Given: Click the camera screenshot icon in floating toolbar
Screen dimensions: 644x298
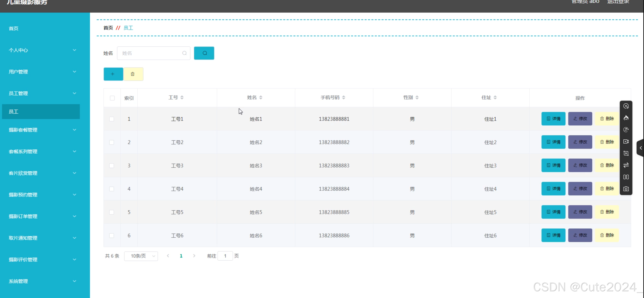Looking at the screenshot, I should coord(626,189).
